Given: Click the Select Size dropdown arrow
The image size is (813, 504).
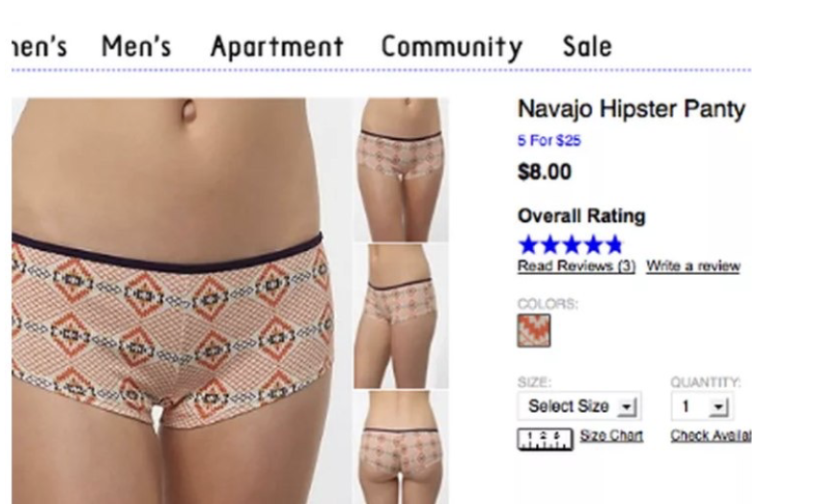Looking at the screenshot, I should [x=627, y=407].
